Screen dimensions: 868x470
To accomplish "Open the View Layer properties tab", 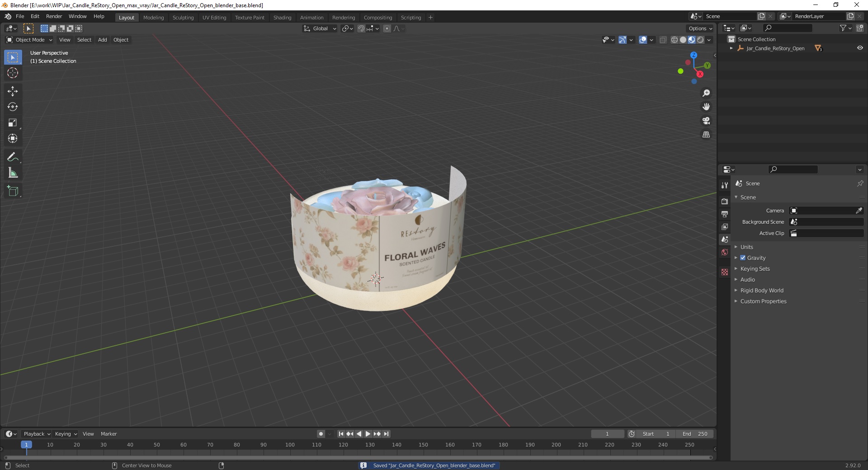I will [x=725, y=226].
